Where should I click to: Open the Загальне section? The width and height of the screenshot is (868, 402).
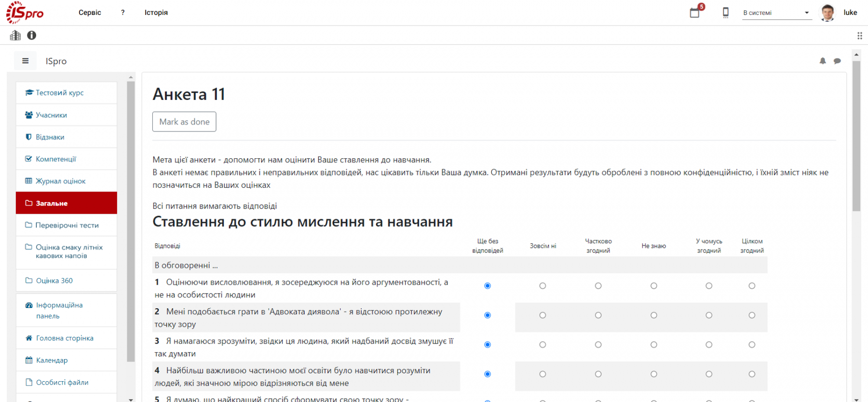pos(67,203)
